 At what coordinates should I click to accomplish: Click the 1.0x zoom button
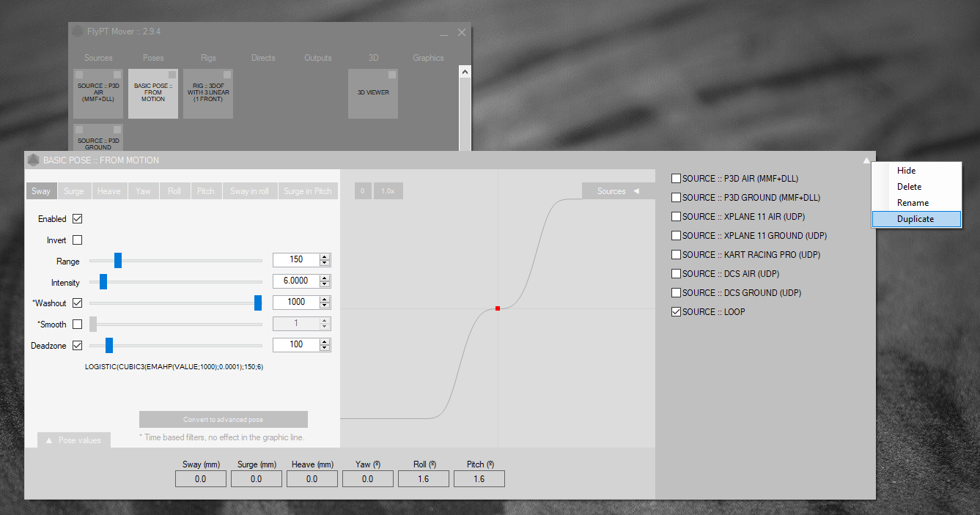(388, 191)
